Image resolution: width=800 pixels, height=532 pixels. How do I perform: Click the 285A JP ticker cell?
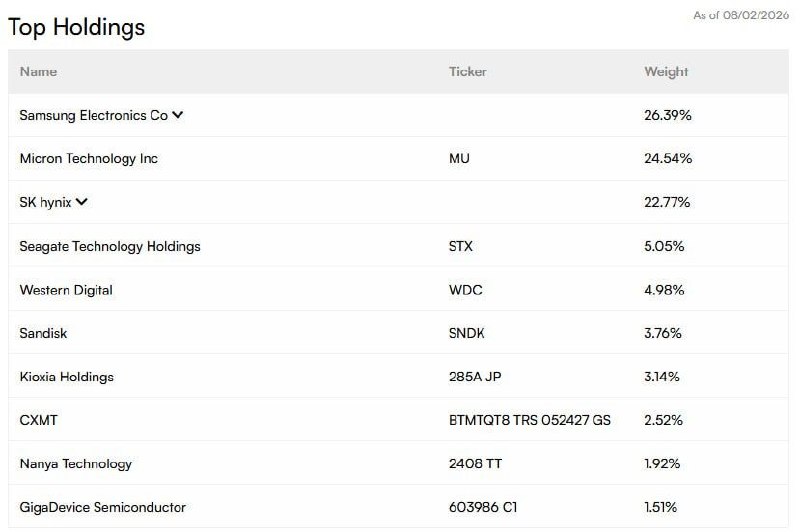click(x=475, y=377)
